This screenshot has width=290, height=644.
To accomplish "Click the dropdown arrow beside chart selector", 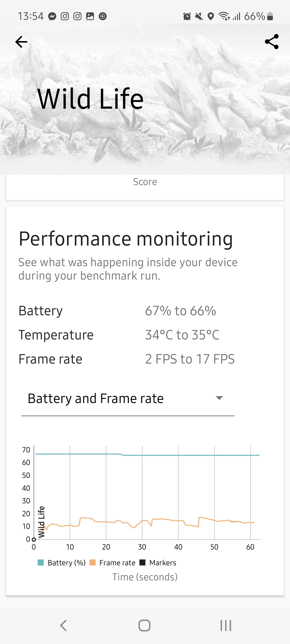I will click(x=219, y=398).
